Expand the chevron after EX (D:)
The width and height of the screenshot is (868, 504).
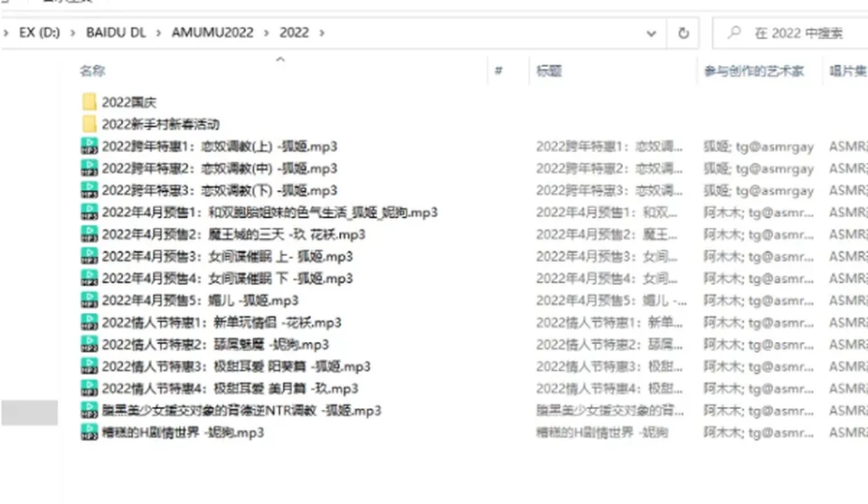72,33
